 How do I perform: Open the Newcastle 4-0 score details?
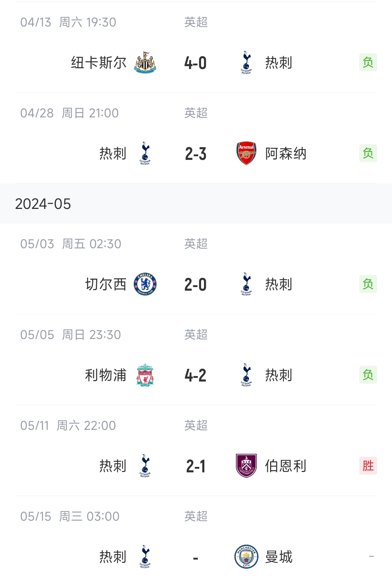(x=196, y=63)
